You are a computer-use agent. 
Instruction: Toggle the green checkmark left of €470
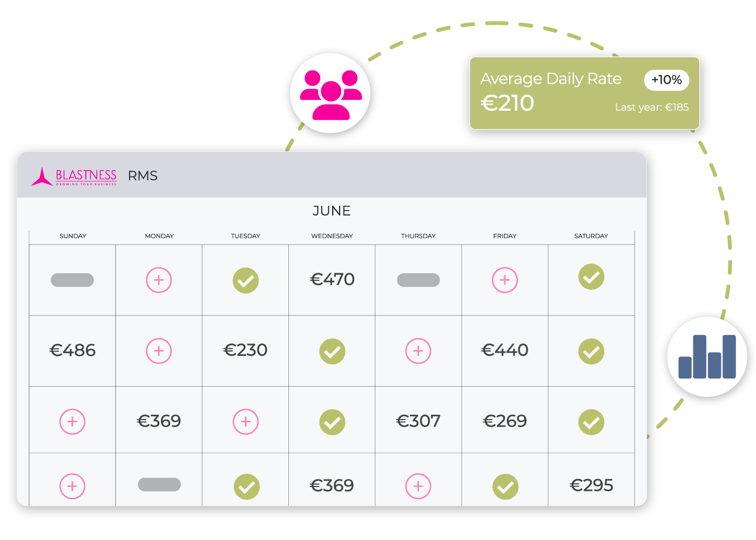[x=246, y=281]
